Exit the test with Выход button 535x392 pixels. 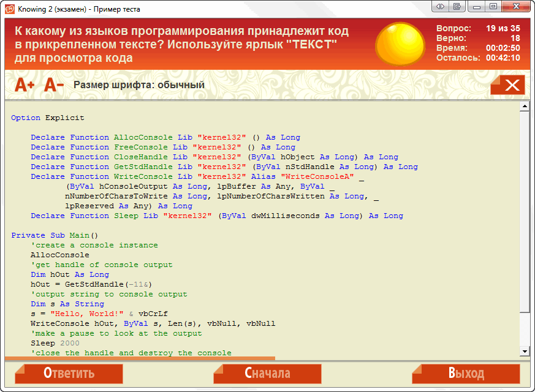(x=466, y=374)
